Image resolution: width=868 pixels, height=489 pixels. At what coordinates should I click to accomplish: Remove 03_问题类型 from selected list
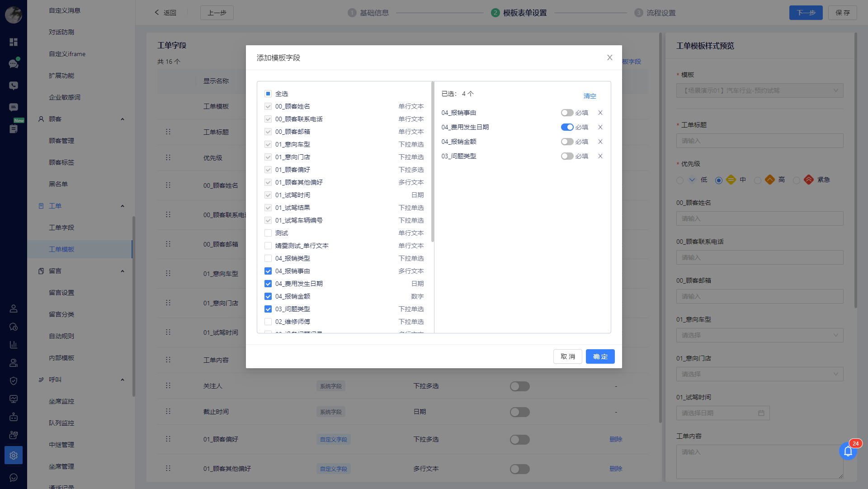[x=600, y=156]
